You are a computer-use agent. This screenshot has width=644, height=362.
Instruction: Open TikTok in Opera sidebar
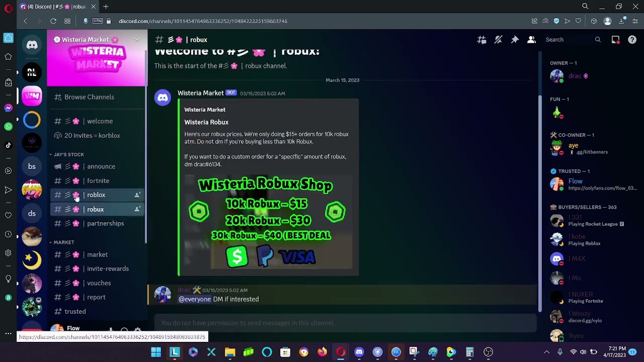(x=8, y=145)
